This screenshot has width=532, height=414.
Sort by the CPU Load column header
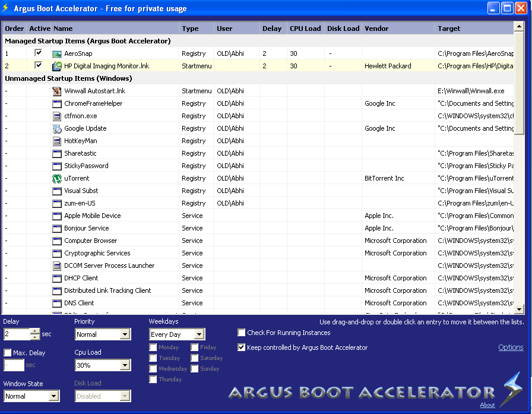pyautogui.click(x=305, y=29)
